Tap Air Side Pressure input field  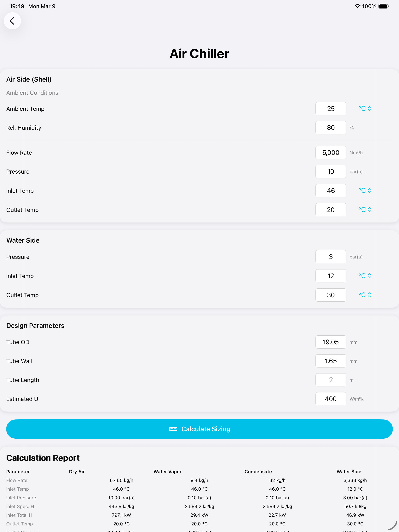tap(331, 172)
